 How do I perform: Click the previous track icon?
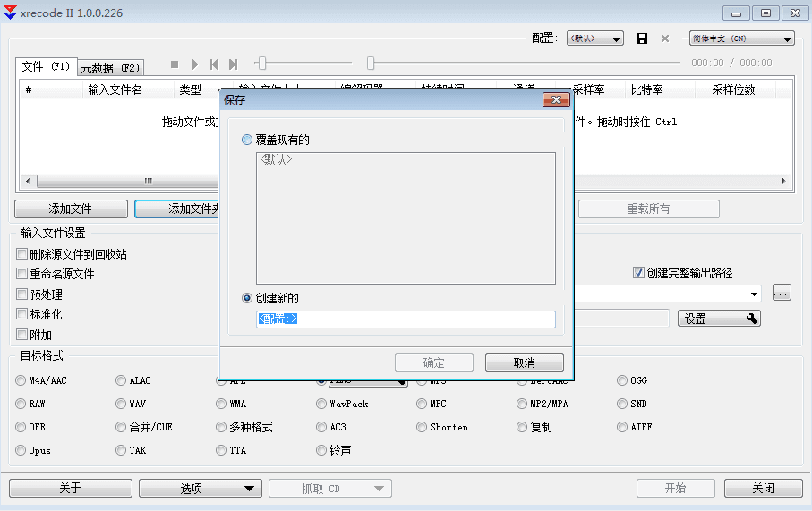(x=214, y=64)
